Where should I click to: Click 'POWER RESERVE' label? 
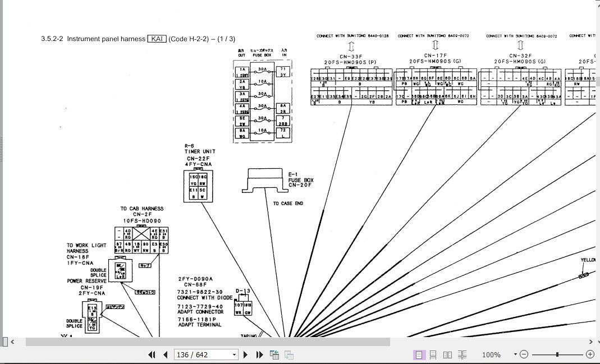click(87, 281)
